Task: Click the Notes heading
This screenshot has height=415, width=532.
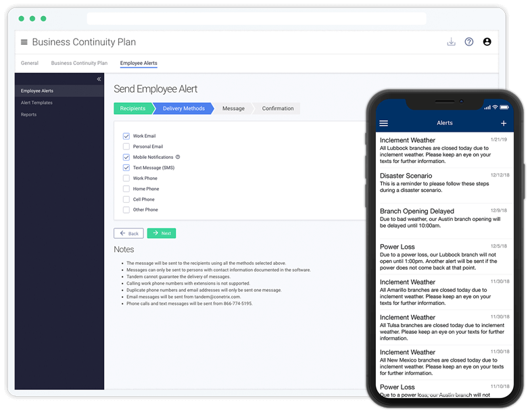Action: pyautogui.click(x=124, y=249)
